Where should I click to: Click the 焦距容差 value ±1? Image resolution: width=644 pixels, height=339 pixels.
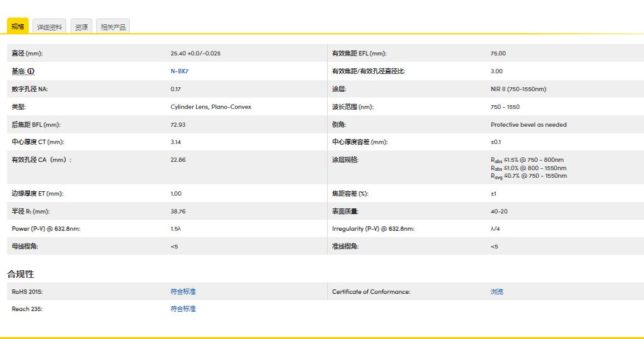(x=494, y=194)
